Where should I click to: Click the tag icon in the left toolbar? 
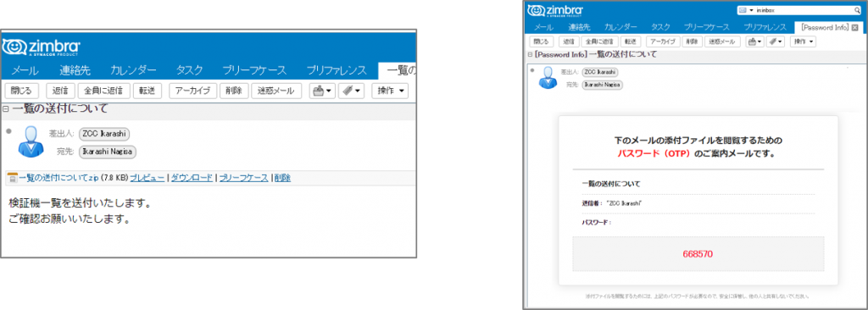point(348,91)
